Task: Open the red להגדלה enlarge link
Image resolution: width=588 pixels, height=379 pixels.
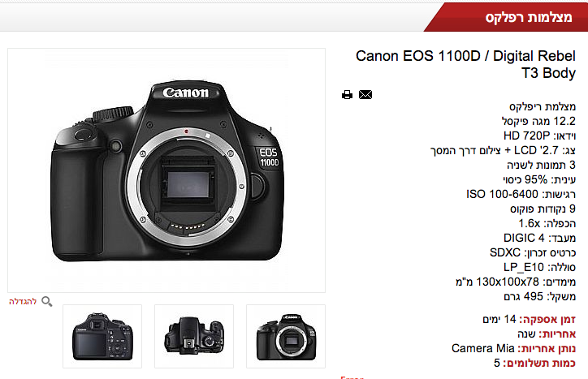Action: pos(23,301)
